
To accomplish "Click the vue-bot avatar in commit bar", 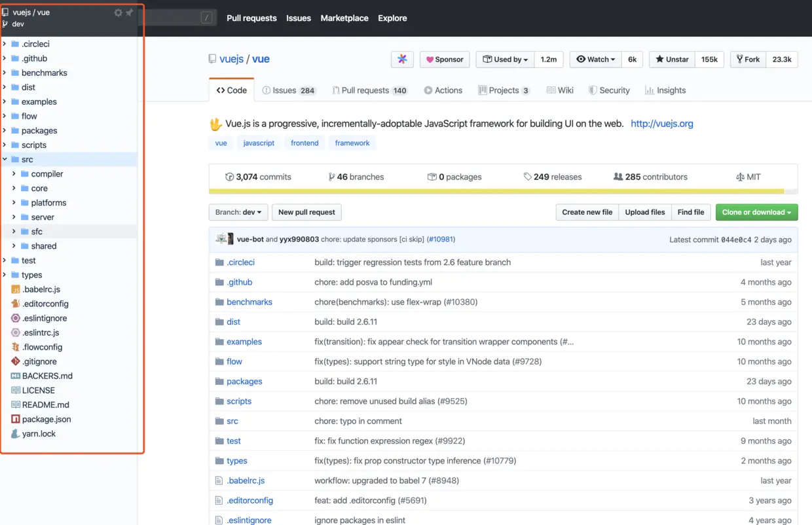I will tap(221, 239).
